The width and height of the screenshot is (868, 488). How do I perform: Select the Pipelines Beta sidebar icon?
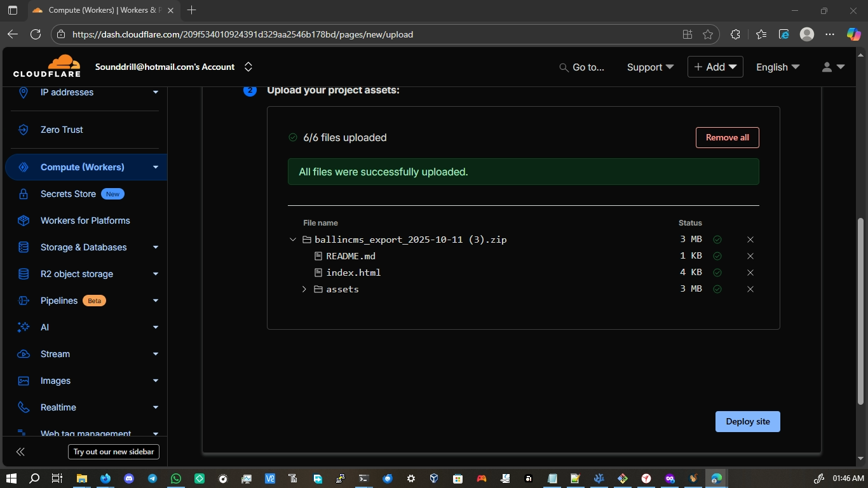23,301
